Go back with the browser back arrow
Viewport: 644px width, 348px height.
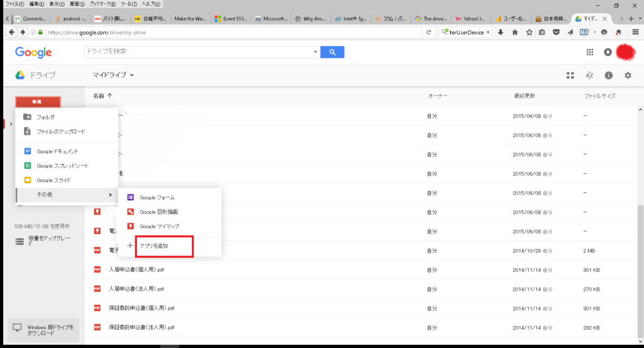point(12,32)
